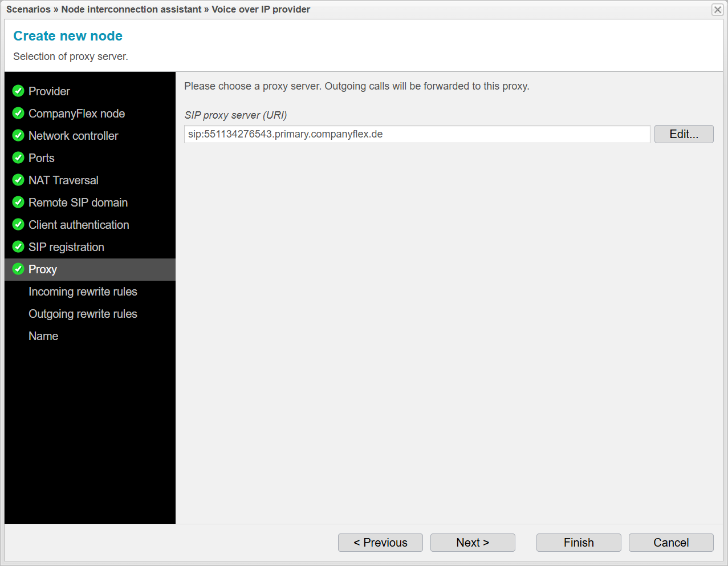Go to the Outgoing rewrite rules step
The width and height of the screenshot is (728, 566).
(83, 314)
